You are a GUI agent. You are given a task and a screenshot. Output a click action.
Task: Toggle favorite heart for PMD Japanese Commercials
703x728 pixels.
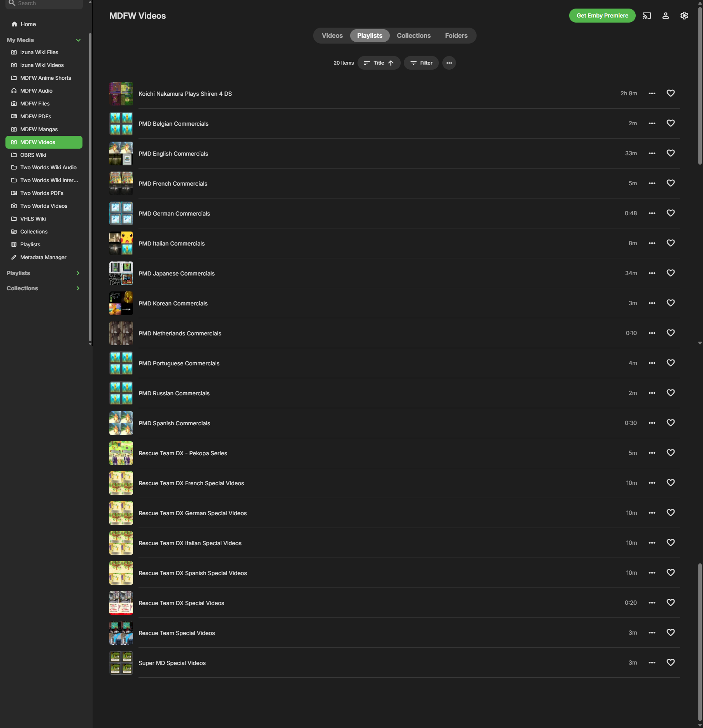[670, 273]
